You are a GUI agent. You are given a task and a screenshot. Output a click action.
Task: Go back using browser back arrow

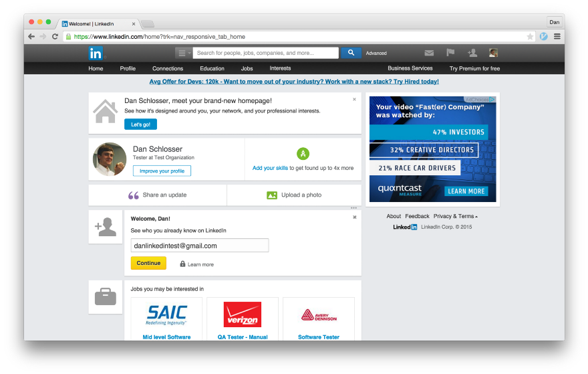31,36
